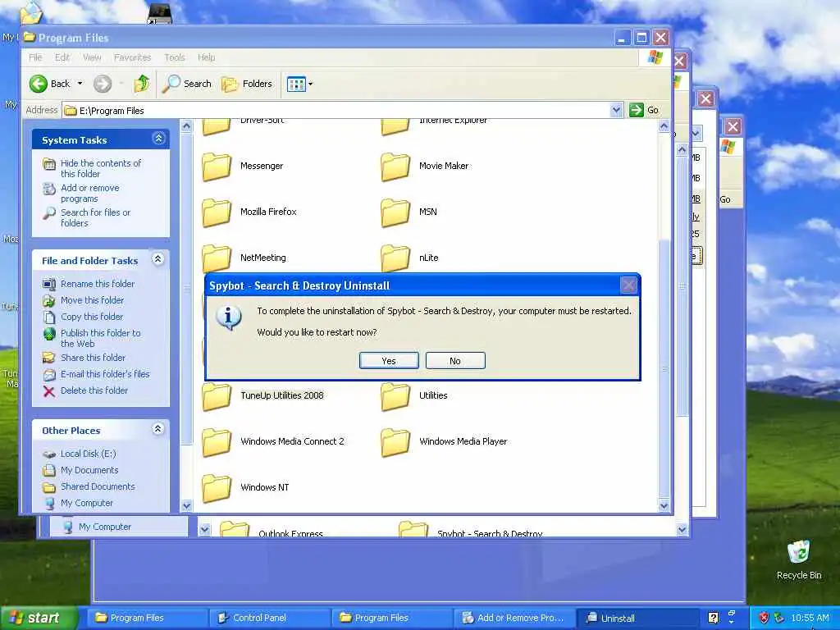This screenshot has width=840, height=630.
Task: Select the Windows NT folder icon
Action: 217,489
